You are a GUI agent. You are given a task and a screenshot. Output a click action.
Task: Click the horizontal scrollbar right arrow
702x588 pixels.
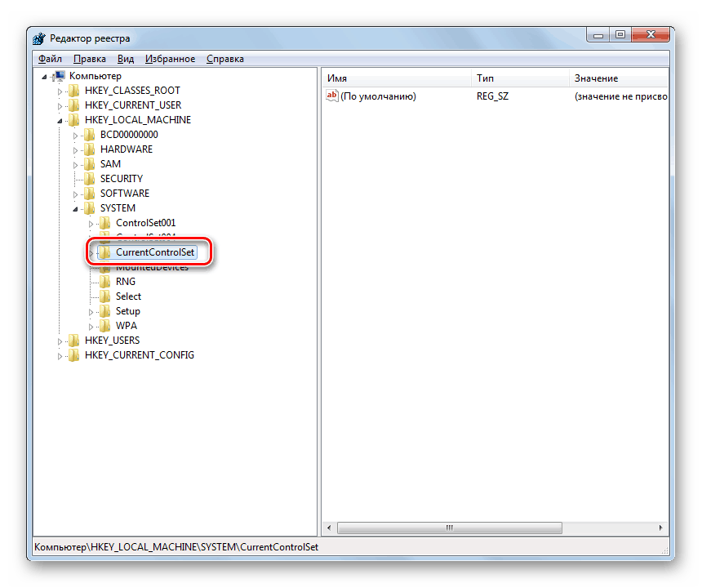(x=662, y=528)
